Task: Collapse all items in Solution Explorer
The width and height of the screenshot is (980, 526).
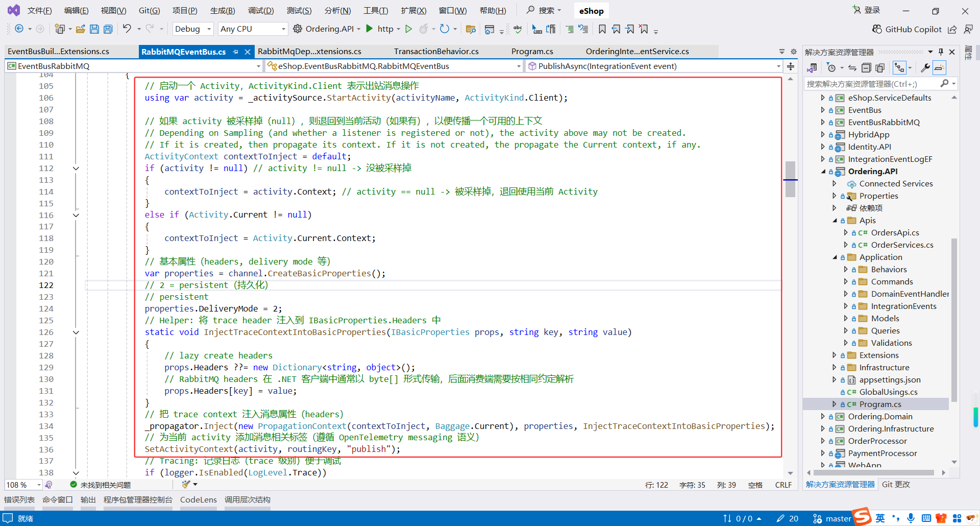Action: point(866,68)
